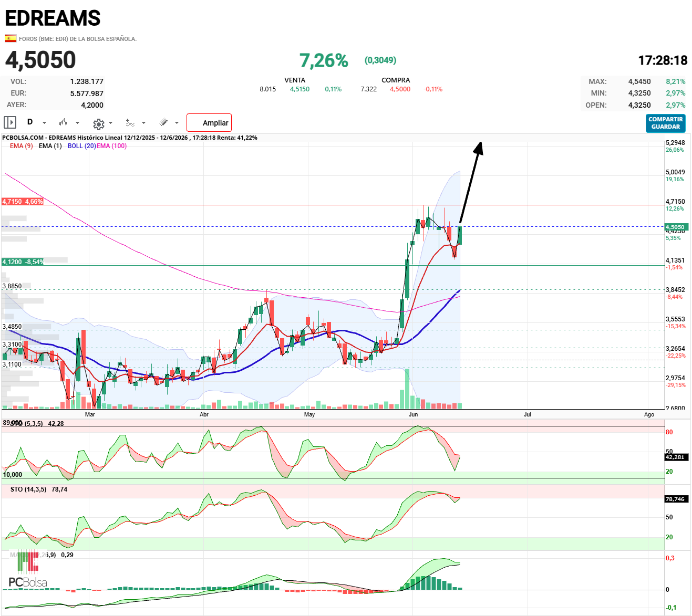
Task: Click the COMPRA price 4,5000
Action: (x=400, y=89)
